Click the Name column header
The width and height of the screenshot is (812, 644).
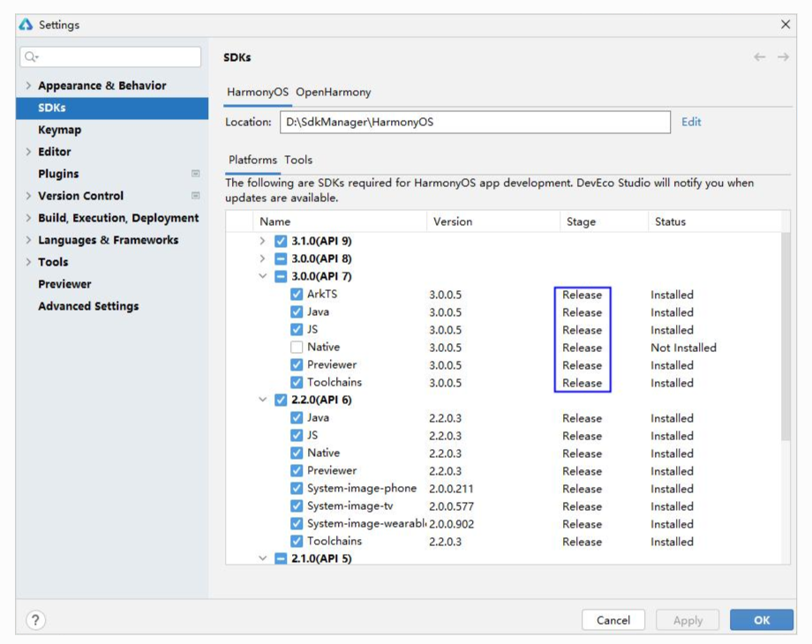(339, 221)
